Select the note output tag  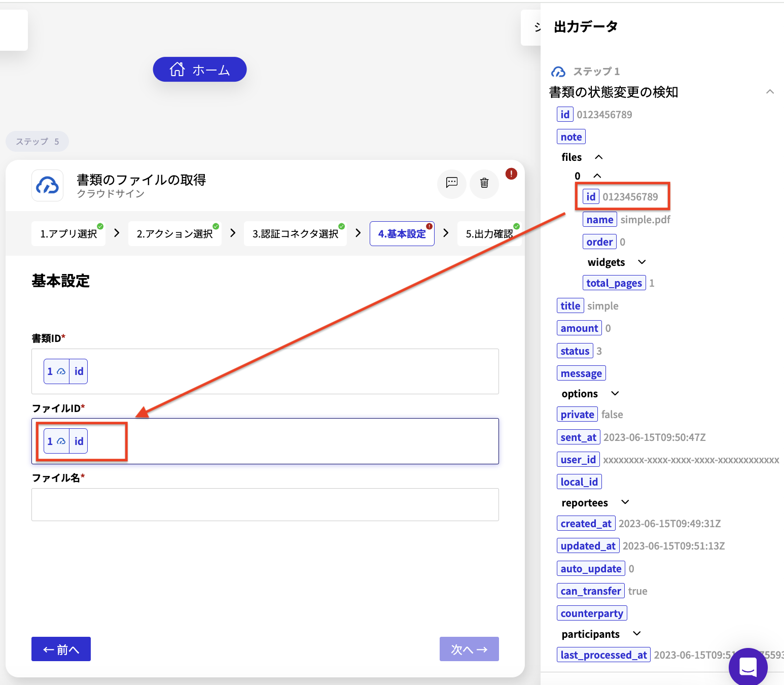(x=571, y=137)
